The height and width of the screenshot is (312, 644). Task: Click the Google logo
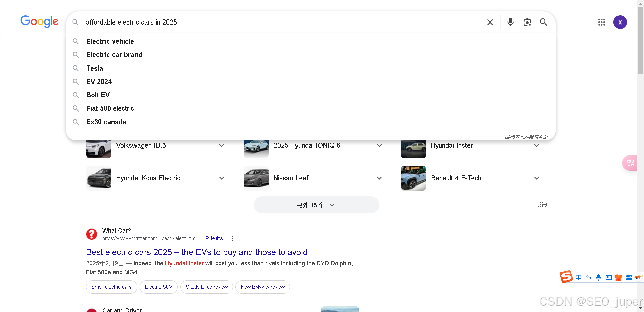[x=39, y=22]
